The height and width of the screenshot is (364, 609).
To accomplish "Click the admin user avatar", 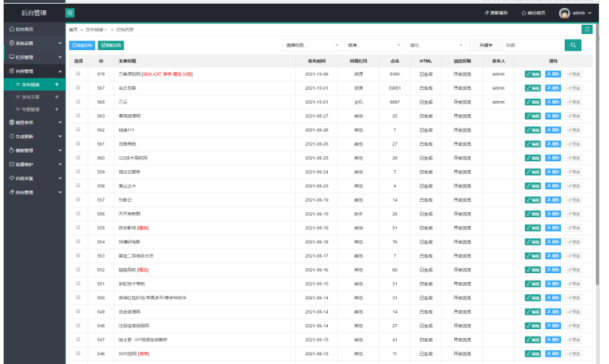I will [x=565, y=13].
